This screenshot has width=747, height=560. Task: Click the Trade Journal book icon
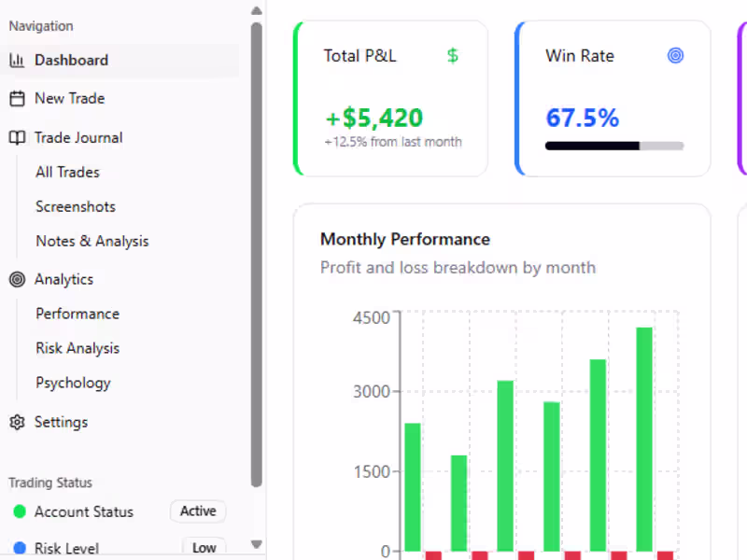[17, 137]
